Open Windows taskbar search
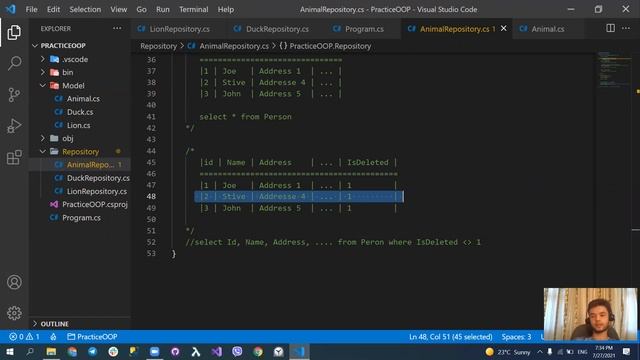The image size is (640, 360). click(30, 351)
